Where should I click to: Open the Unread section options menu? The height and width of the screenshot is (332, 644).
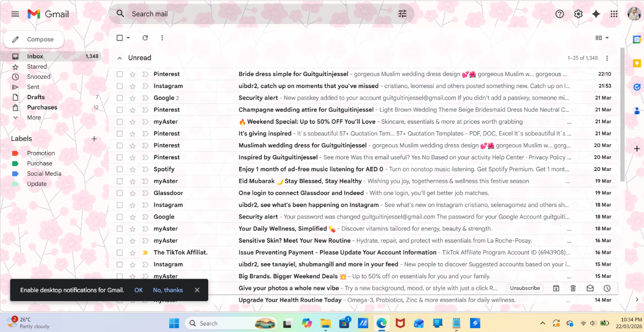tap(607, 58)
